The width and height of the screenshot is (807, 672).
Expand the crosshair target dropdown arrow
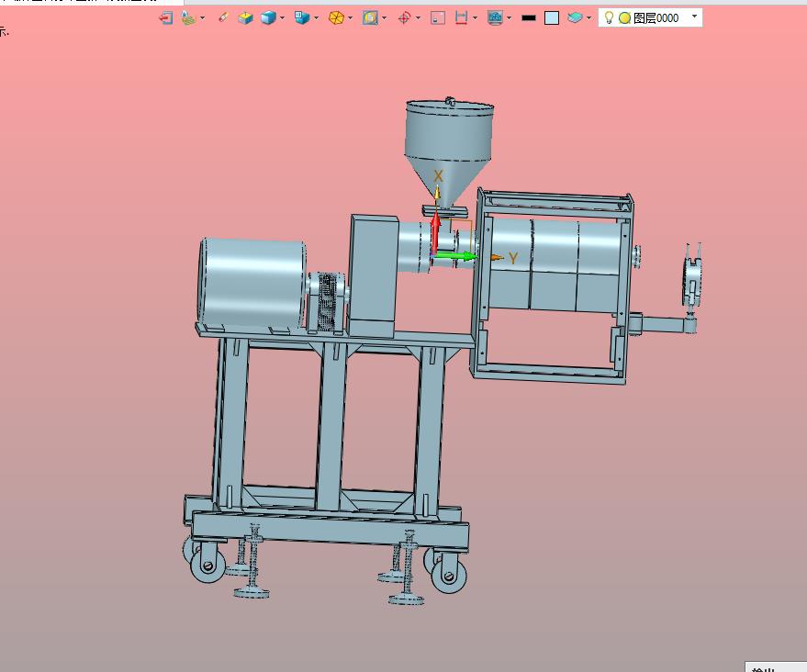(x=418, y=18)
